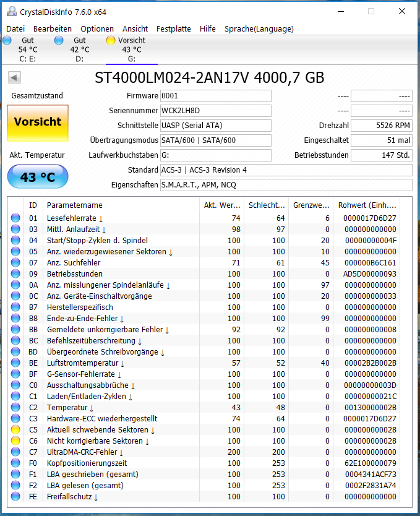Select the D: drive status orb
The image size is (420, 516).
(59, 40)
